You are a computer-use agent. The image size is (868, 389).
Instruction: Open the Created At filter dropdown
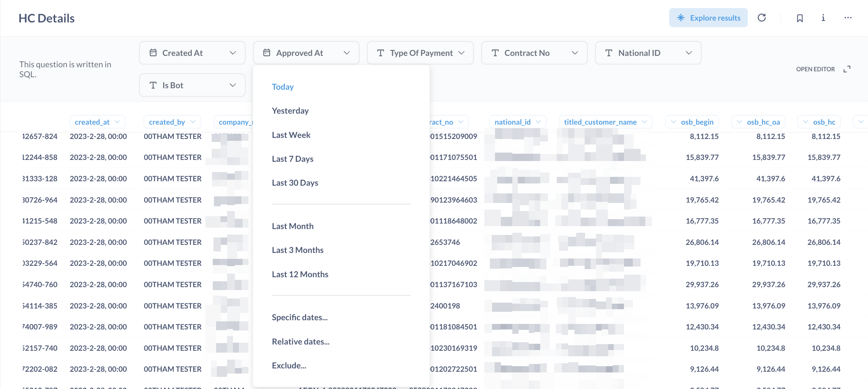point(192,53)
